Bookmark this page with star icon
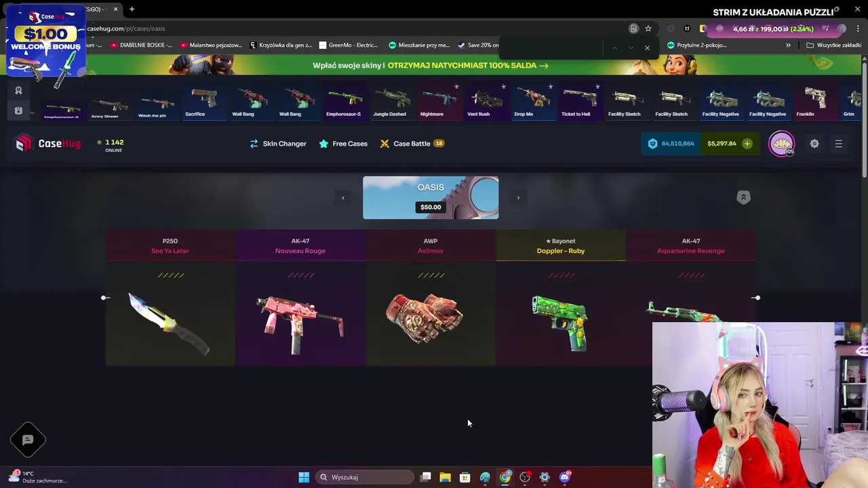 coord(648,28)
